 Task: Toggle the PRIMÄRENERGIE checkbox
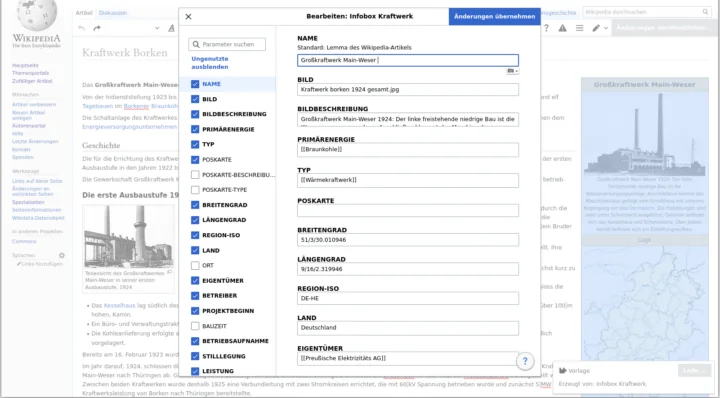[x=195, y=129]
